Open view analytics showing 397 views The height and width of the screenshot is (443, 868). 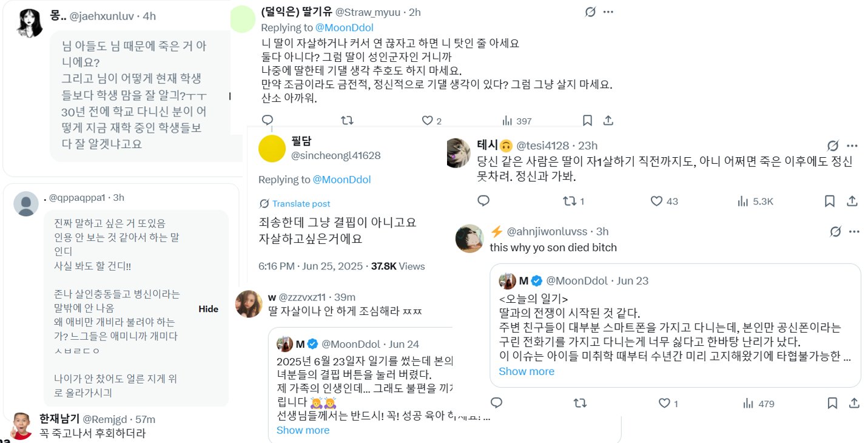coord(516,121)
